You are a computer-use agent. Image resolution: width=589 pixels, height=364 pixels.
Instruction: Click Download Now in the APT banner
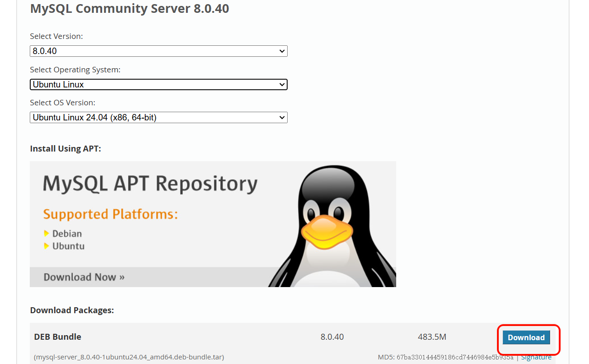point(84,277)
